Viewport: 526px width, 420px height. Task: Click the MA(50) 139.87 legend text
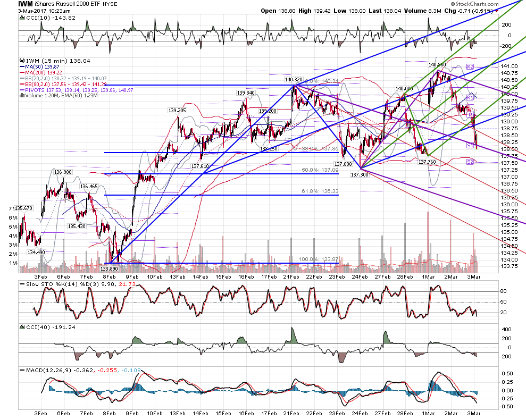click(42, 67)
